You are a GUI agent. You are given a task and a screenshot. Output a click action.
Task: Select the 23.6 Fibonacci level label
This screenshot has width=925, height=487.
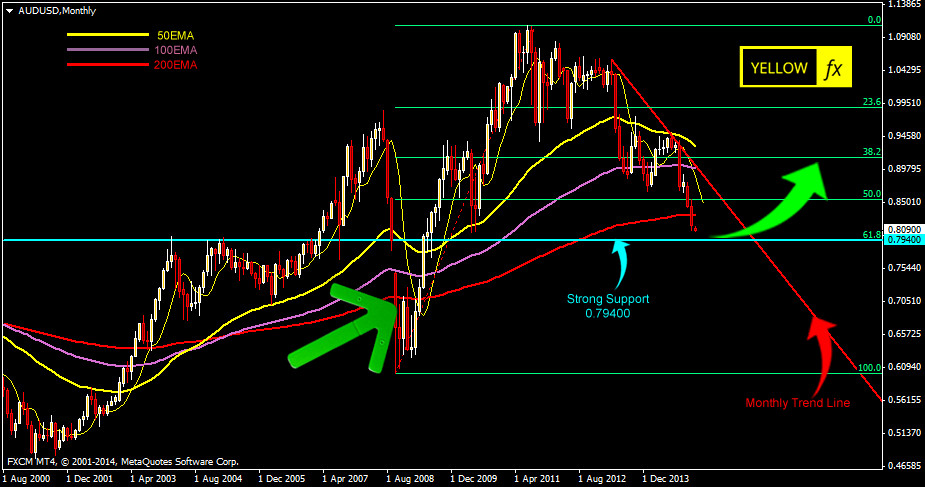pos(870,102)
